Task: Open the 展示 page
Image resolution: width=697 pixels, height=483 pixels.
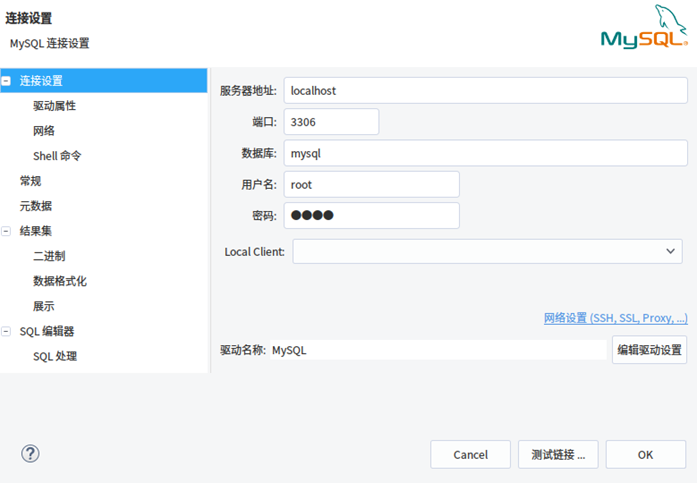Action: coord(44,306)
